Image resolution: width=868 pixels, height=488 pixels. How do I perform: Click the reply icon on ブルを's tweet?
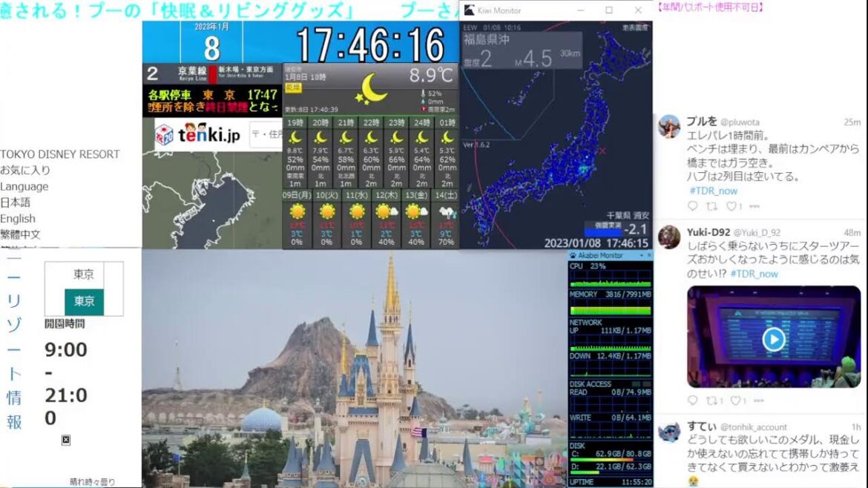[x=692, y=204]
